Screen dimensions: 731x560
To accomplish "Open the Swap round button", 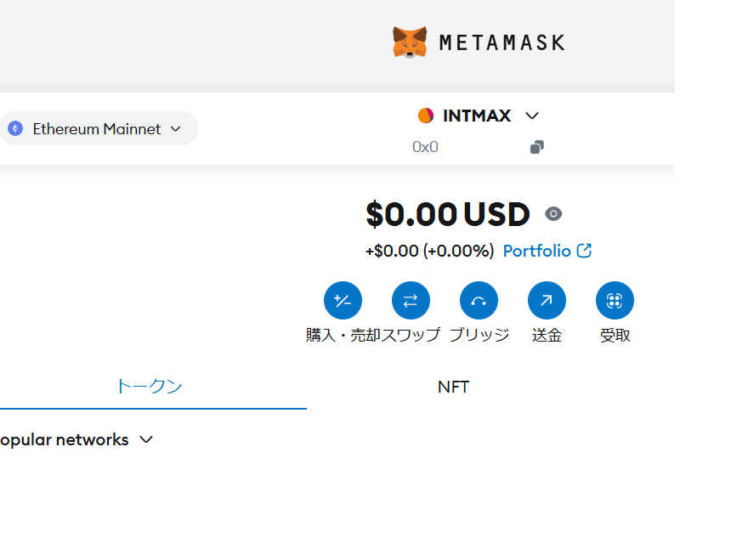I will pyautogui.click(x=411, y=301).
